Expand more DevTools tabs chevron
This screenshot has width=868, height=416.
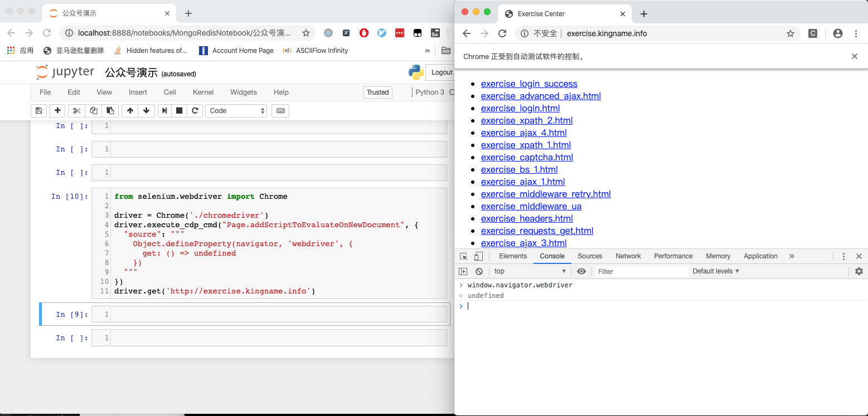tap(792, 256)
